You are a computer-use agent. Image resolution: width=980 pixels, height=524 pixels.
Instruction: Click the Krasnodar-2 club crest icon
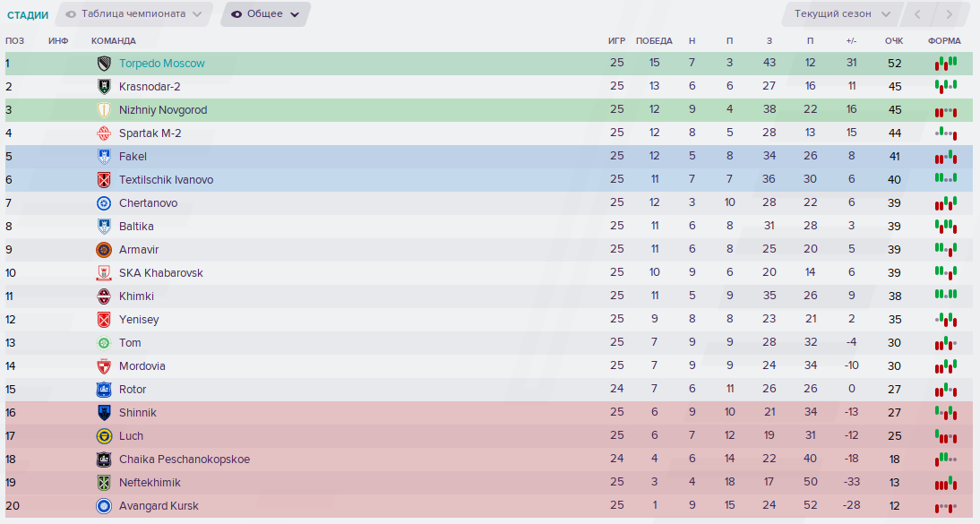coord(104,86)
